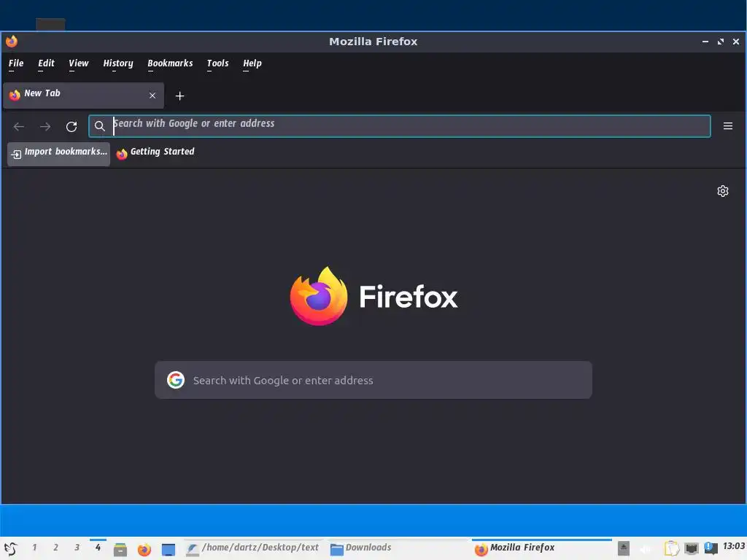Minimize the Firefox window
747x560 pixels.
[705, 42]
